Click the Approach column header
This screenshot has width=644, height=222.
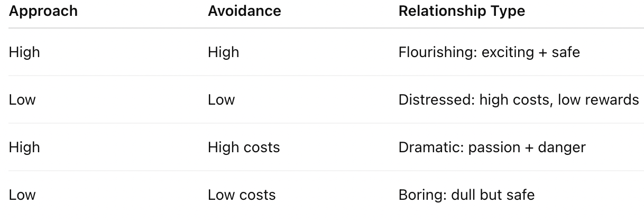[x=43, y=11]
